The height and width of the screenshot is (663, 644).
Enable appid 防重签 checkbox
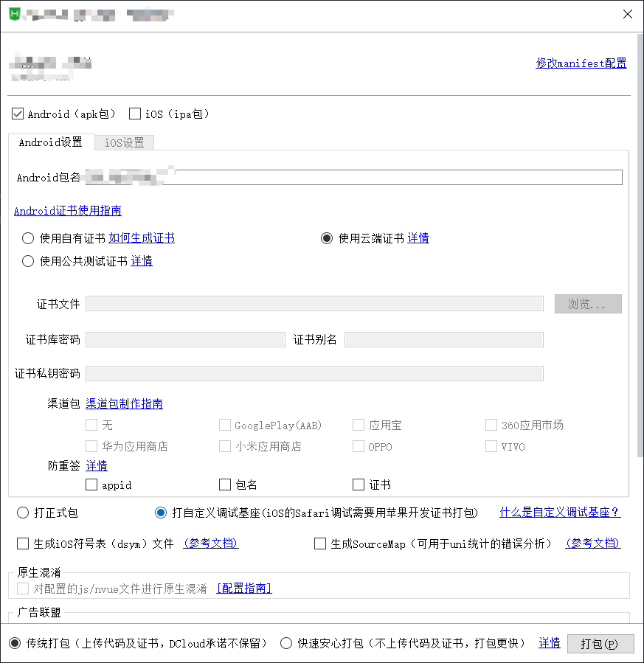91,484
